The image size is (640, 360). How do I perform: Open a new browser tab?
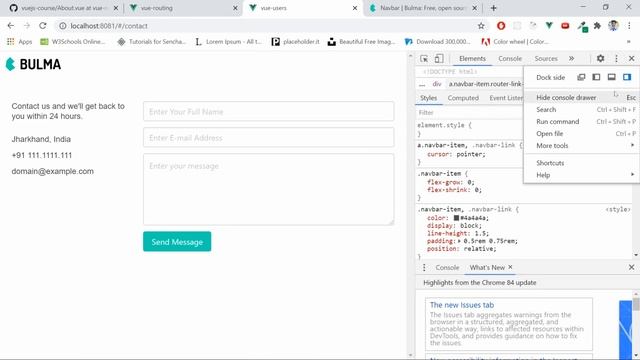[493, 8]
